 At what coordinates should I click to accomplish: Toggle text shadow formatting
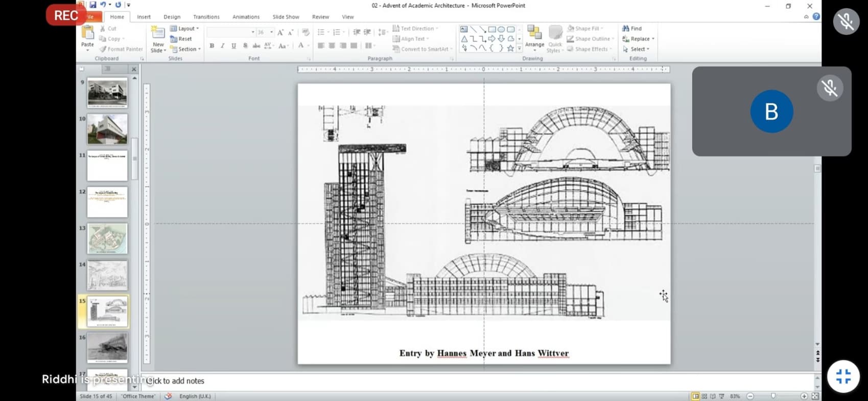[x=245, y=46]
